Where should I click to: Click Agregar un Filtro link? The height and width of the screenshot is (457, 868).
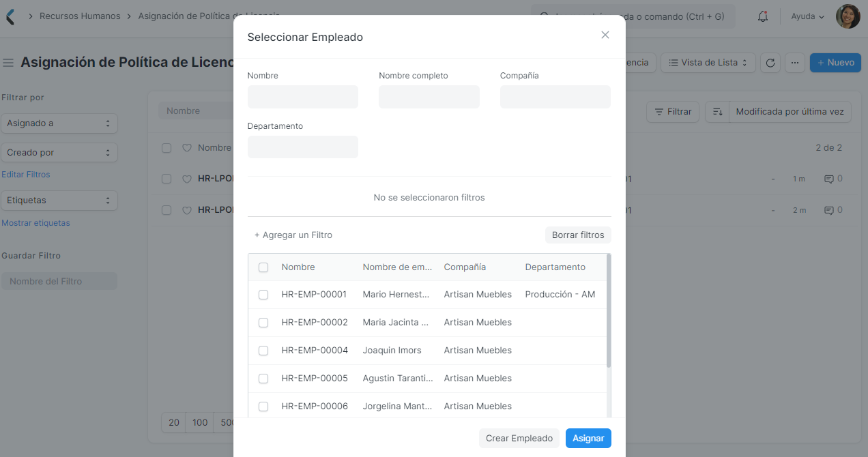coord(293,235)
